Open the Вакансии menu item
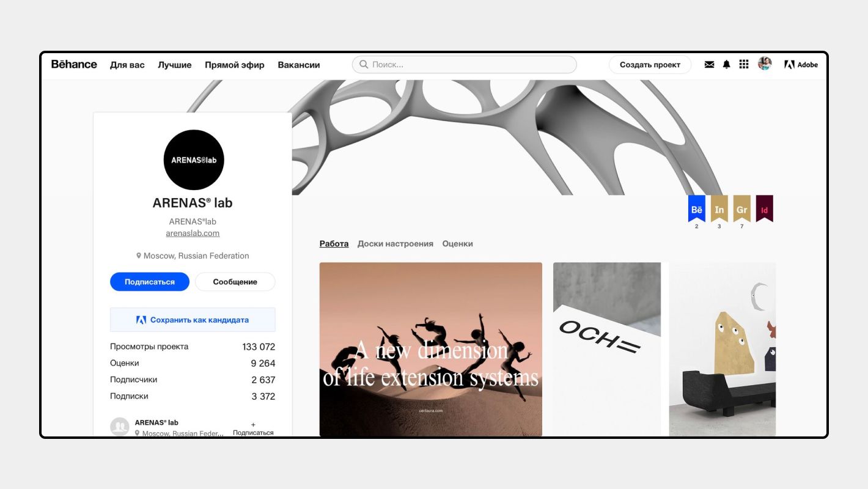868x489 pixels. point(299,64)
